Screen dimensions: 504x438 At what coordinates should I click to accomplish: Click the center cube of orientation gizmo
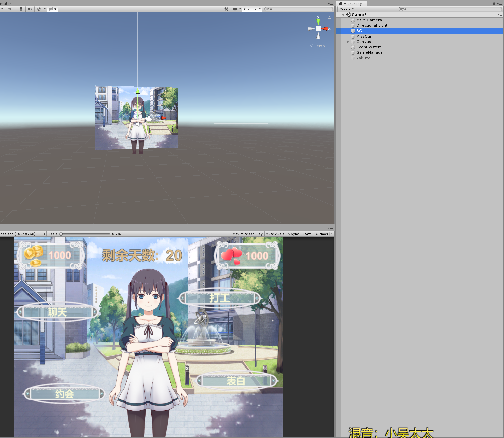(318, 29)
